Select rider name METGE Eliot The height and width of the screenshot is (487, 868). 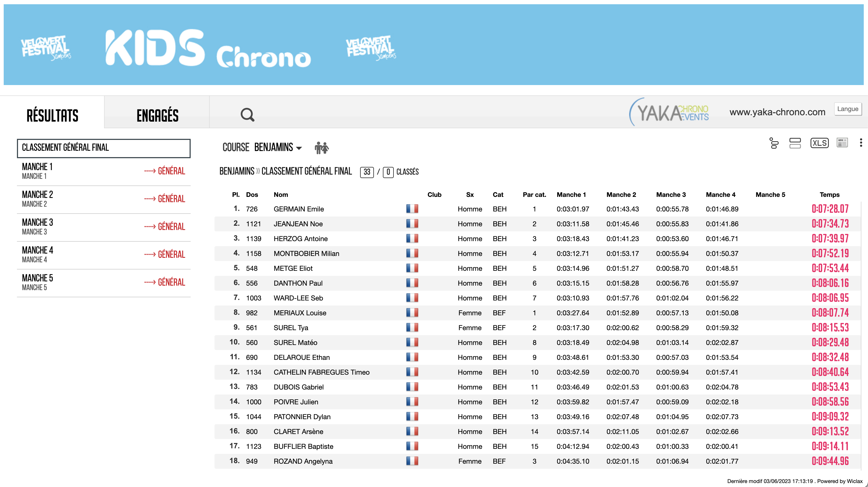point(293,268)
